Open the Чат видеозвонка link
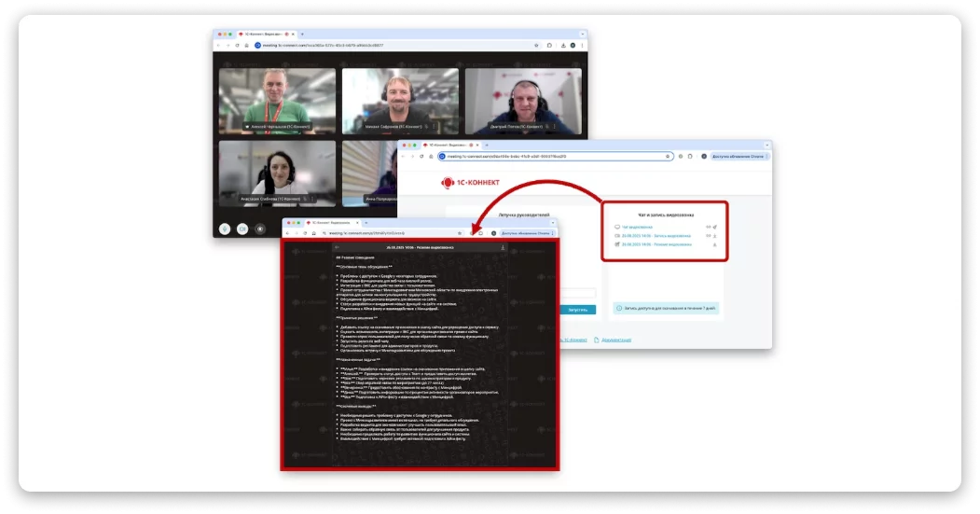Image resolution: width=980 pixels, height=514 pixels. click(x=637, y=227)
